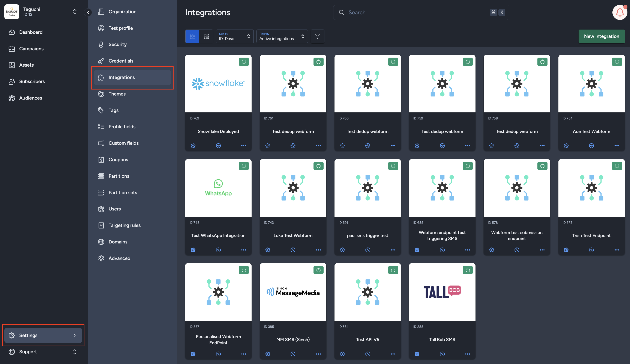This screenshot has width=630, height=364.
Task: Open the Sort by dropdown
Action: (x=234, y=36)
